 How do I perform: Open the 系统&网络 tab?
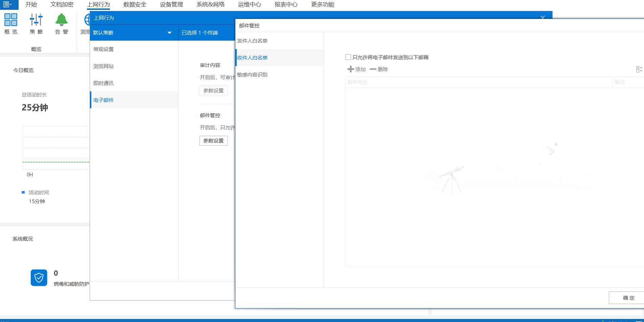tap(211, 4)
